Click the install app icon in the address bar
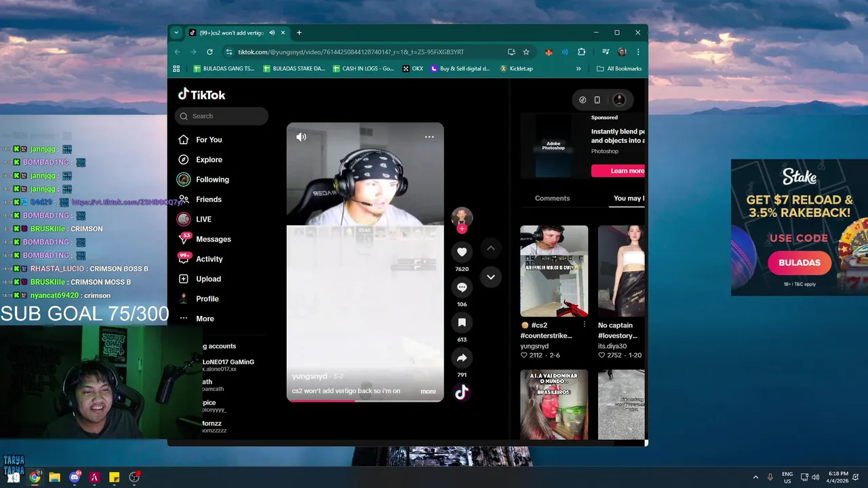Viewport: 868px width, 488px height. [511, 52]
